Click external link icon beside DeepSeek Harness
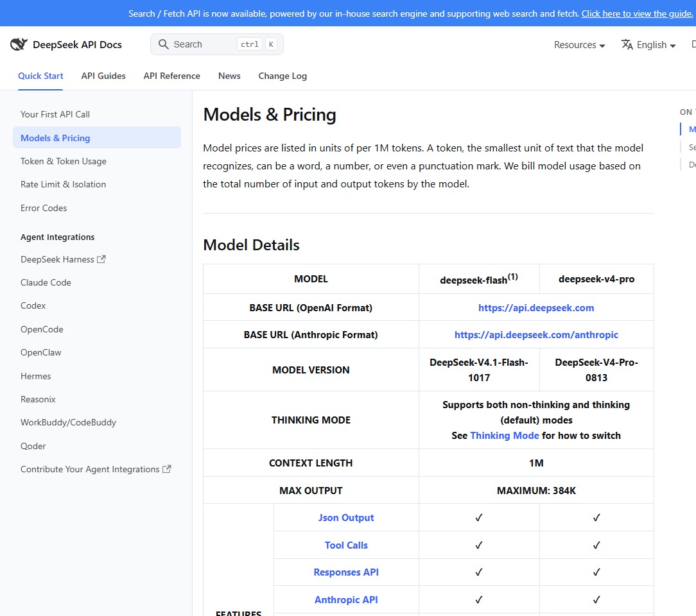696x616 pixels. [x=101, y=259]
